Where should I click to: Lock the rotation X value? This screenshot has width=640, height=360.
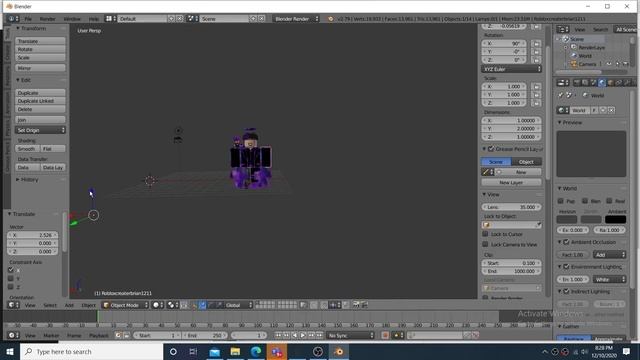[537, 44]
